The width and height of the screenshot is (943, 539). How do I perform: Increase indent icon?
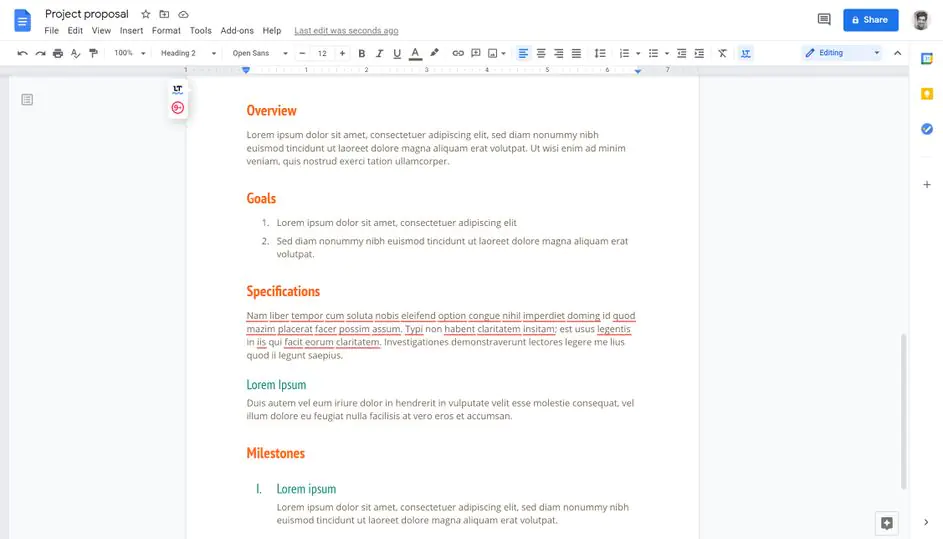point(699,54)
